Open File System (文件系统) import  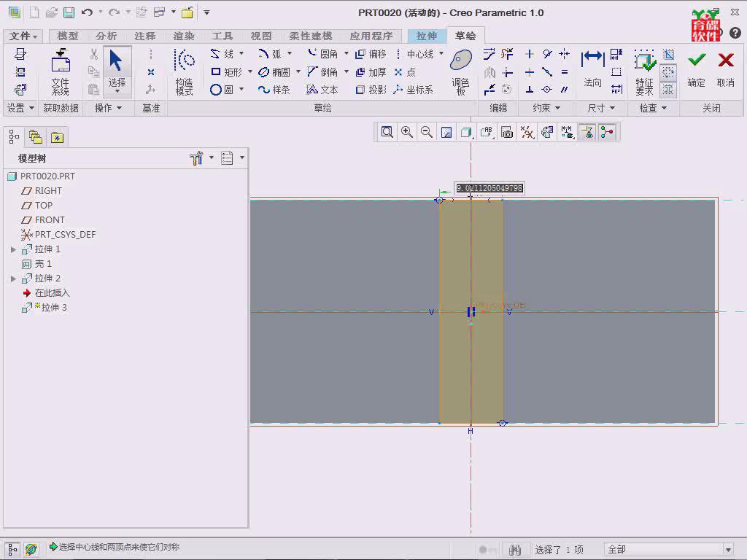click(61, 72)
